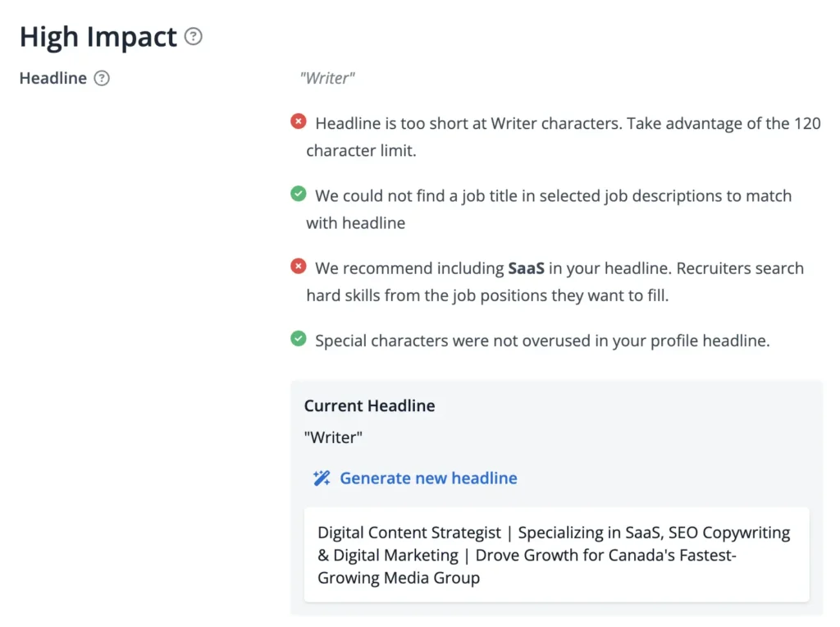Screen dimensions: 840x627
Task: Click green check beside job title message
Action: point(299,193)
